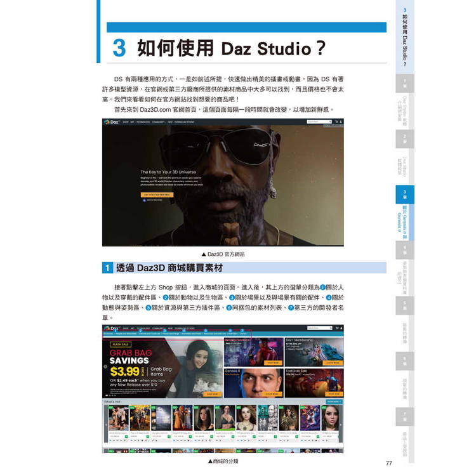
Task: Click the blue button right of What's Hot
Action: pyautogui.click(x=334, y=402)
